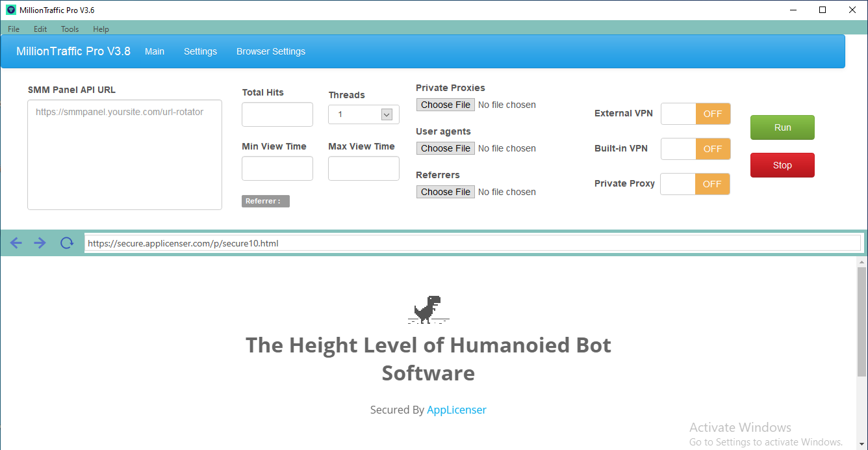This screenshot has width=868, height=450.
Task: Click the Referrer label button
Action: pyautogui.click(x=265, y=201)
